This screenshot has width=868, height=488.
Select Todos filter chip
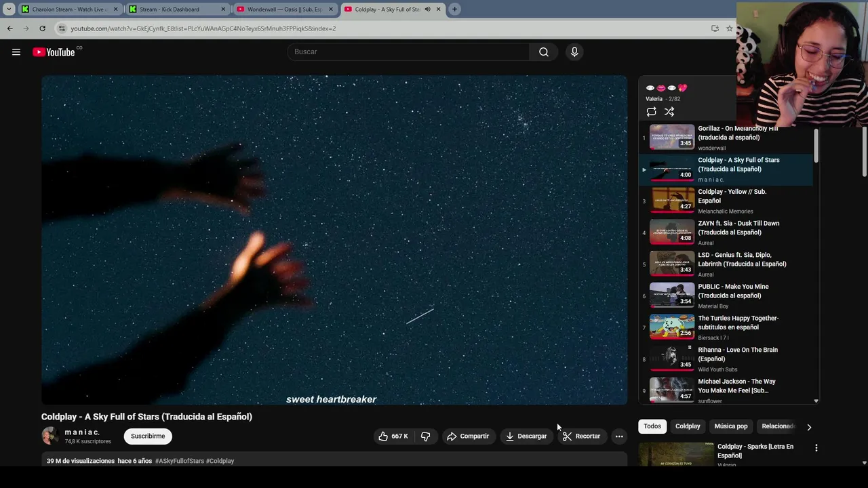(x=652, y=426)
